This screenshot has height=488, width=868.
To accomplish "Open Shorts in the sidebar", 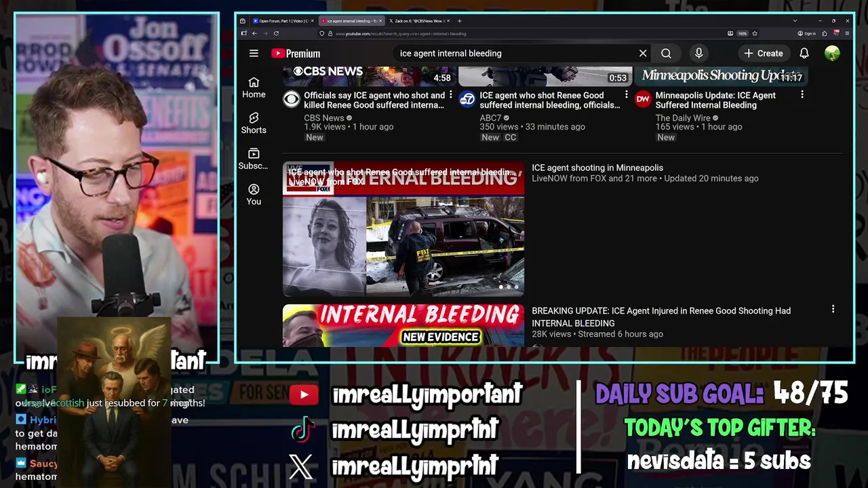I will click(254, 123).
